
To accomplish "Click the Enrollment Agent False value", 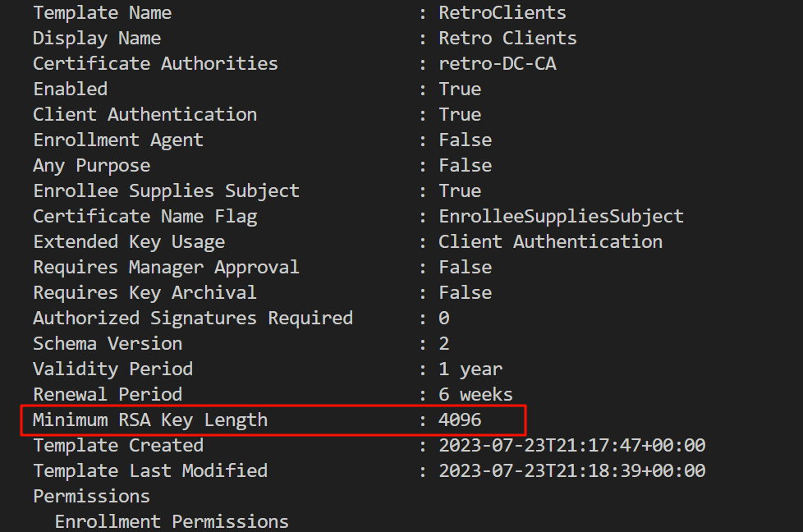I will point(465,140).
